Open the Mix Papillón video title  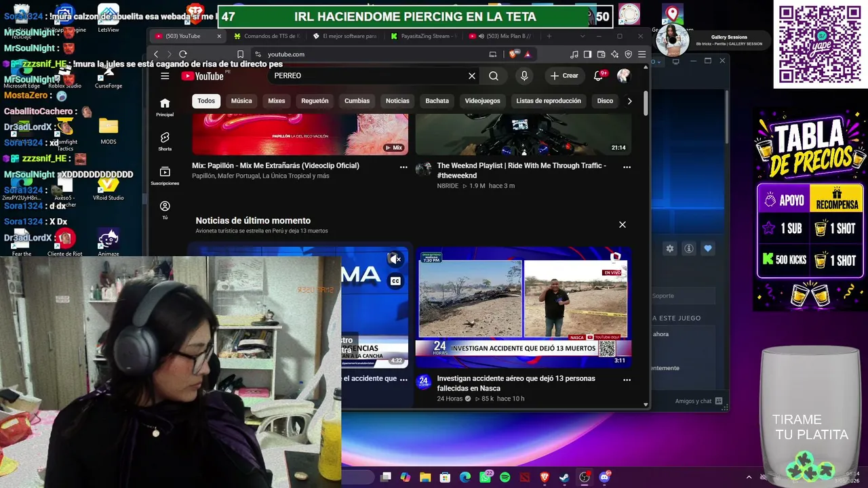(275, 165)
